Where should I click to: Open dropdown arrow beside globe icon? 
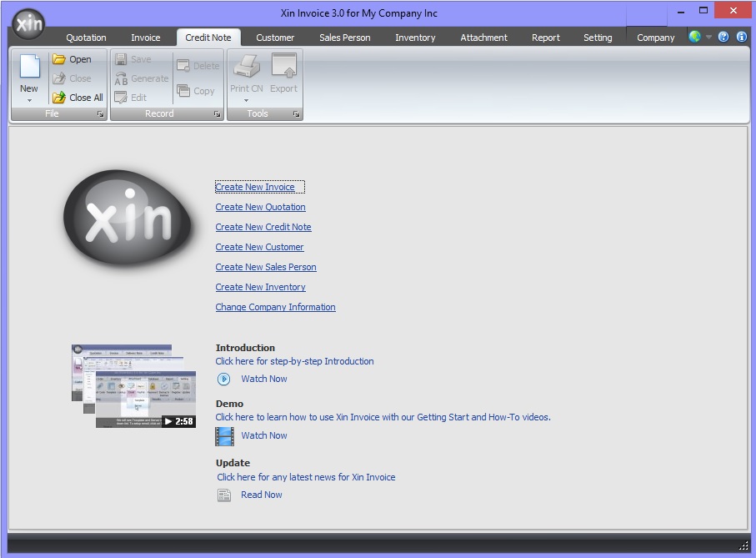point(708,37)
